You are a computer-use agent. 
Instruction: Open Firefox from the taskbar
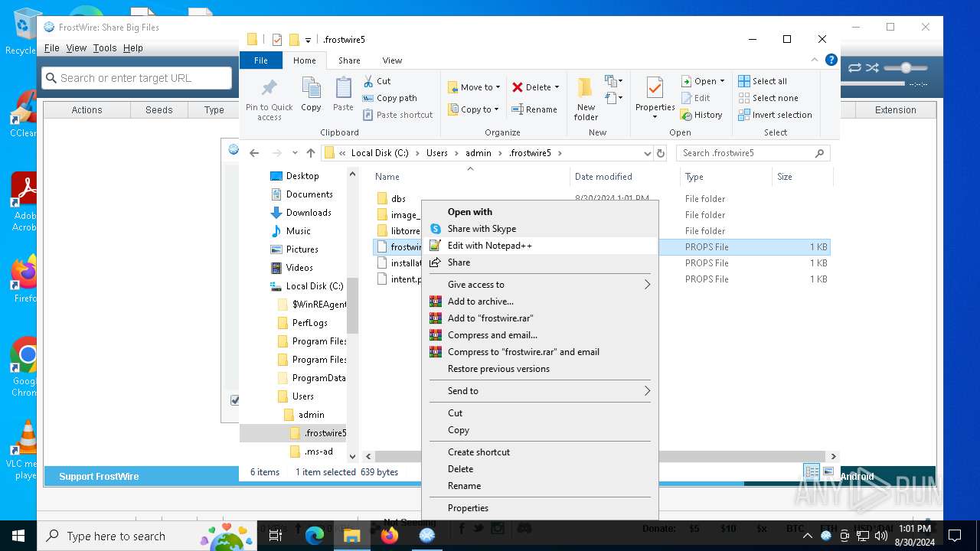[390, 536]
